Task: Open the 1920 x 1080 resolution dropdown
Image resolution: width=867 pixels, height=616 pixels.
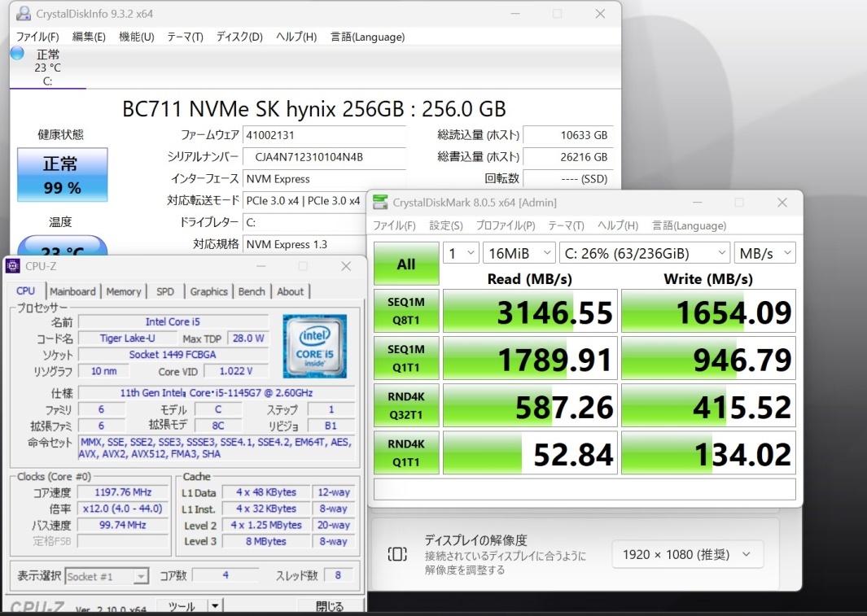Action: pyautogui.click(x=687, y=554)
